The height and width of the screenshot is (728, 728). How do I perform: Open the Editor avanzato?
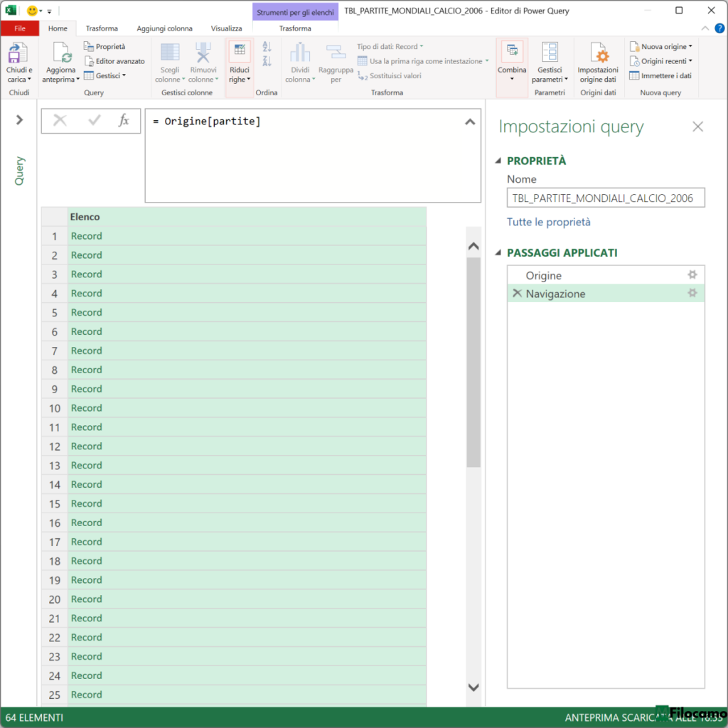[x=114, y=61]
